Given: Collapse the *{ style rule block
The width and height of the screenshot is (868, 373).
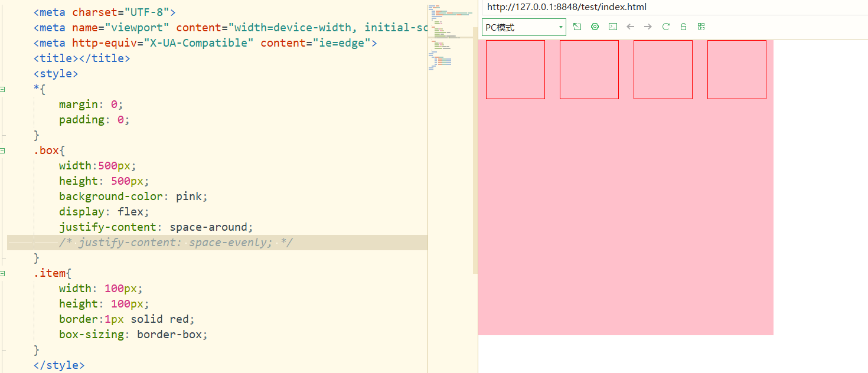Looking at the screenshot, I should [3, 89].
